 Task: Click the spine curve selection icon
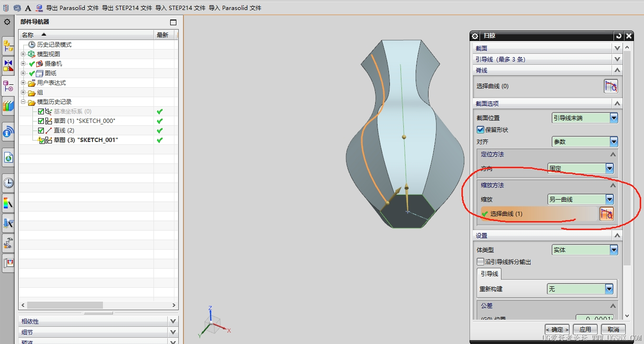pos(611,86)
